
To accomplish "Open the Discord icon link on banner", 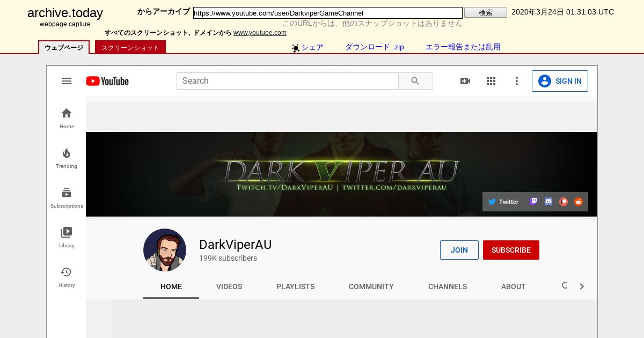I will point(548,202).
